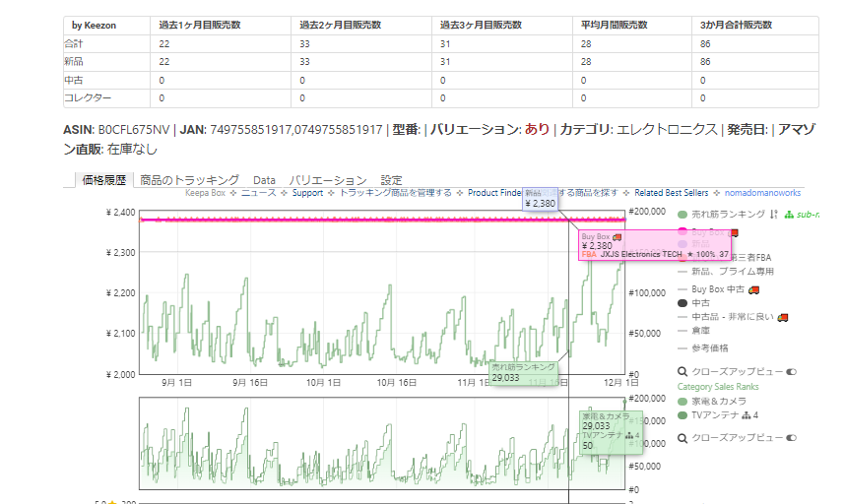
Task: Click the sort icon beside 売れ筋ランキング
Action: tap(774, 214)
